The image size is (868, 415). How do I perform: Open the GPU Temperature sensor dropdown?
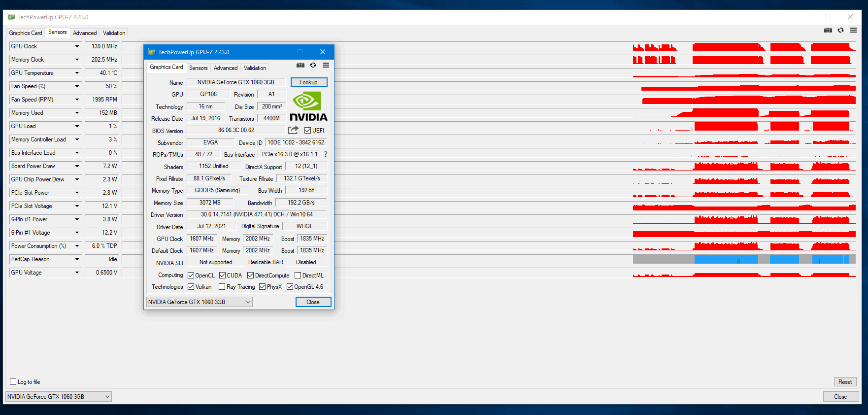point(77,73)
